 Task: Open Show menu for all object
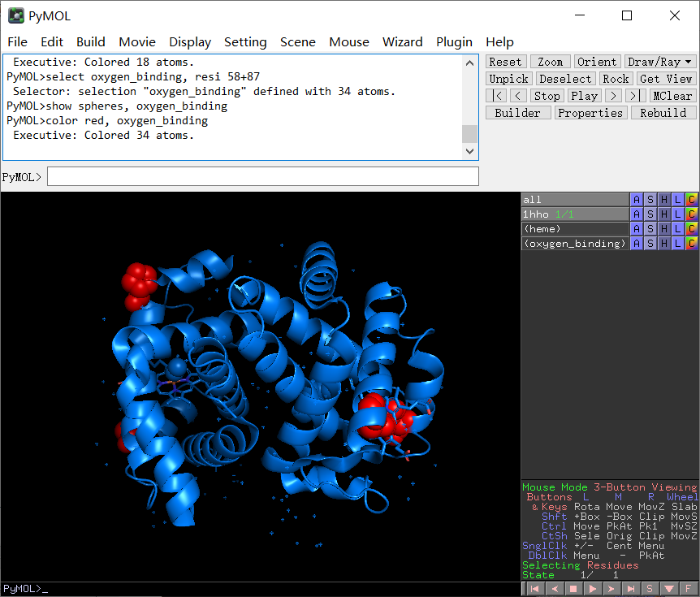650,200
